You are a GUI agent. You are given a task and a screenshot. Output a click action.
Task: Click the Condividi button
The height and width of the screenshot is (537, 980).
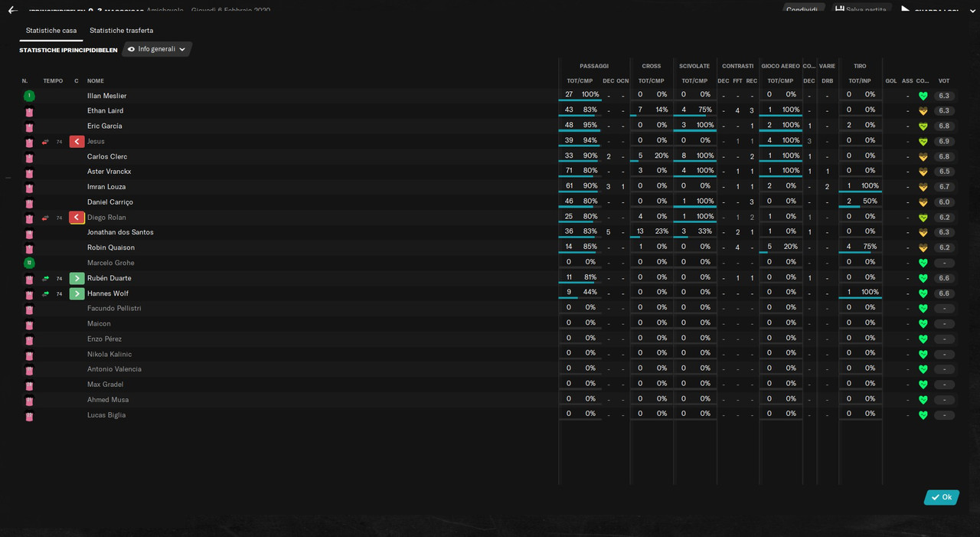tap(802, 10)
